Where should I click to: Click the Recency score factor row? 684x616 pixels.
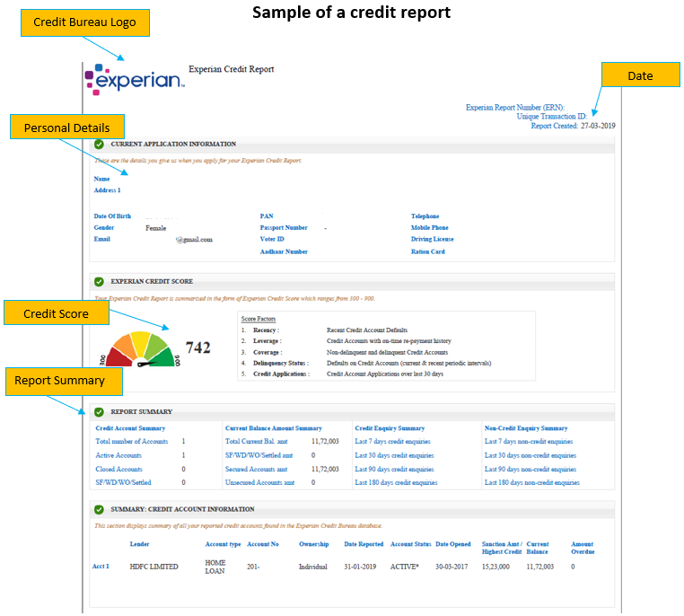325,330
